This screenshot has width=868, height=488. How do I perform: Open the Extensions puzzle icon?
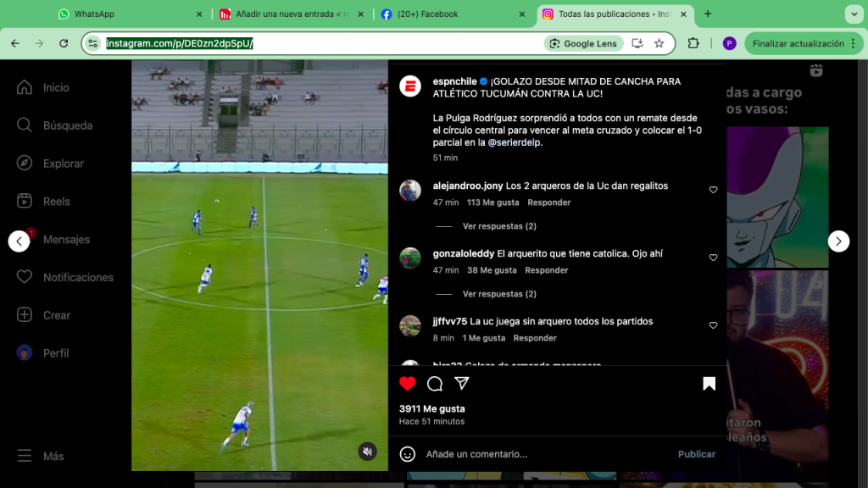tap(693, 43)
